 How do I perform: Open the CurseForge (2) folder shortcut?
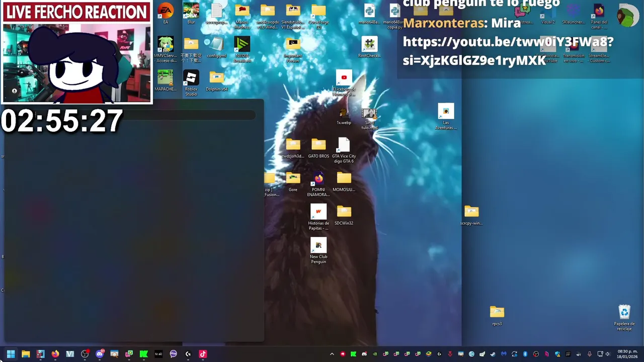[318, 16]
